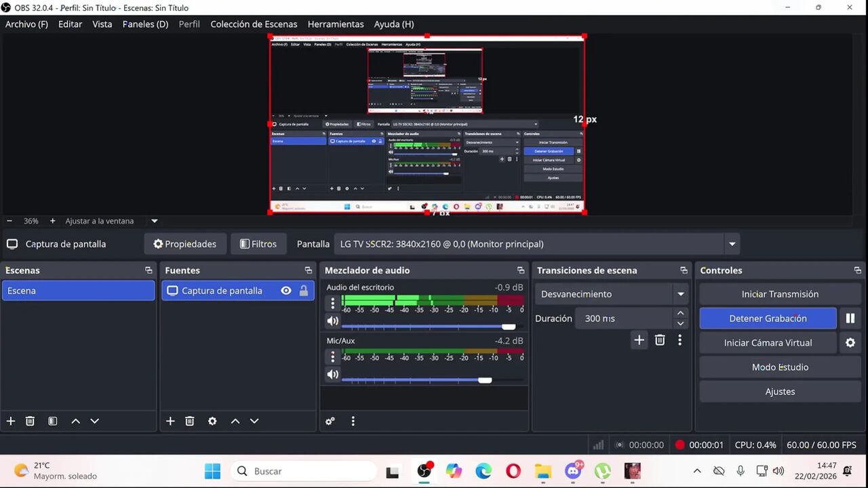Open source properties gear in Fuentes panel
The image size is (868, 488).
pos(212,421)
